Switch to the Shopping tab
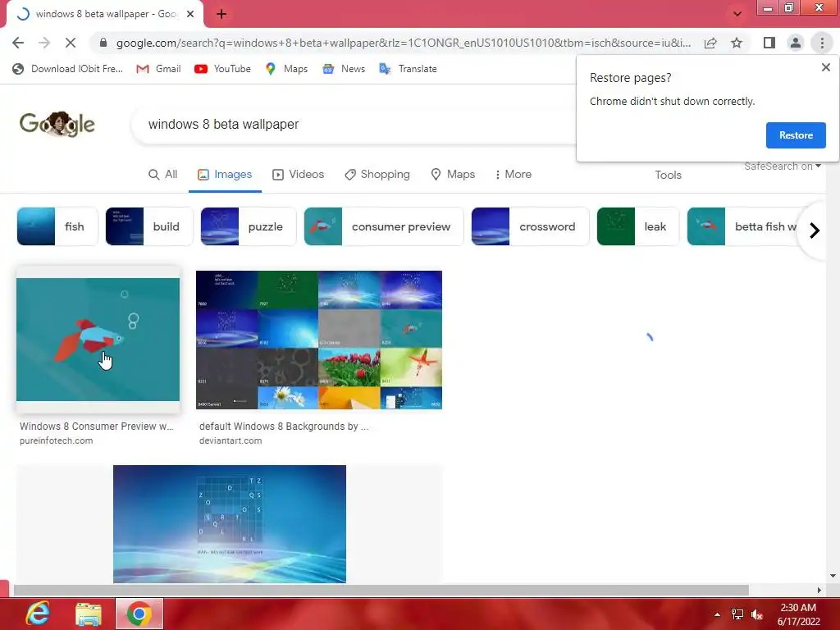The width and height of the screenshot is (840, 630). pyautogui.click(x=377, y=175)
